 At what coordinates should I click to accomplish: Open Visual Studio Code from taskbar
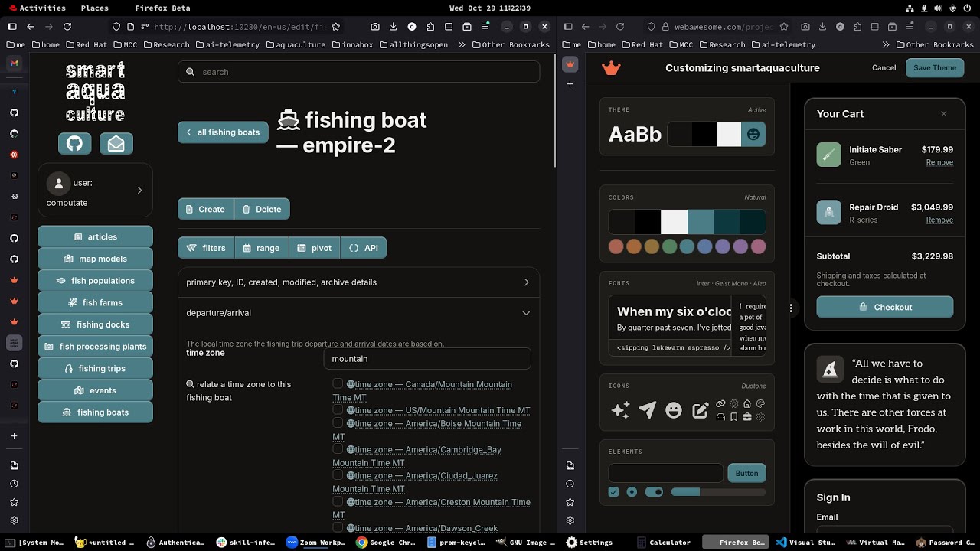(x=805, y=543)
